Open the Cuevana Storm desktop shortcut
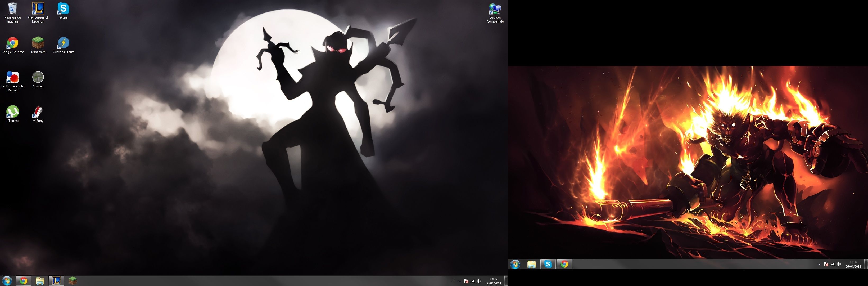This screenshot has width=868, height=286. (x=63, y=45)
